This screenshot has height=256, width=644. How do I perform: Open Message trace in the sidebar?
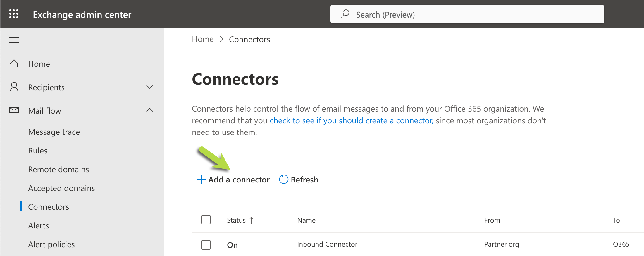(x=54, y=132)
